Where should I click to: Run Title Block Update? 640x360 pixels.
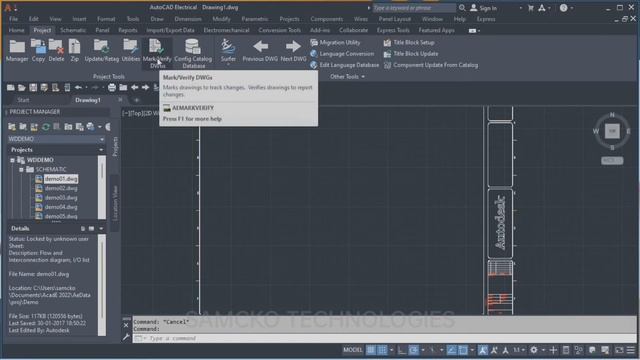click(x=411, y=54)
